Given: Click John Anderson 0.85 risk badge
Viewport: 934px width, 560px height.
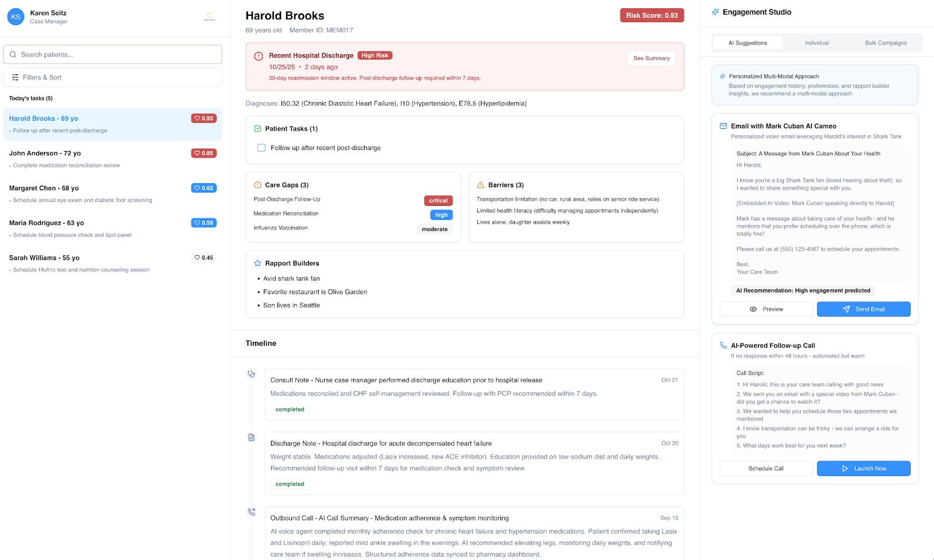Looking at the screenshot, I should pyautogui.click(x=204, y=153).
